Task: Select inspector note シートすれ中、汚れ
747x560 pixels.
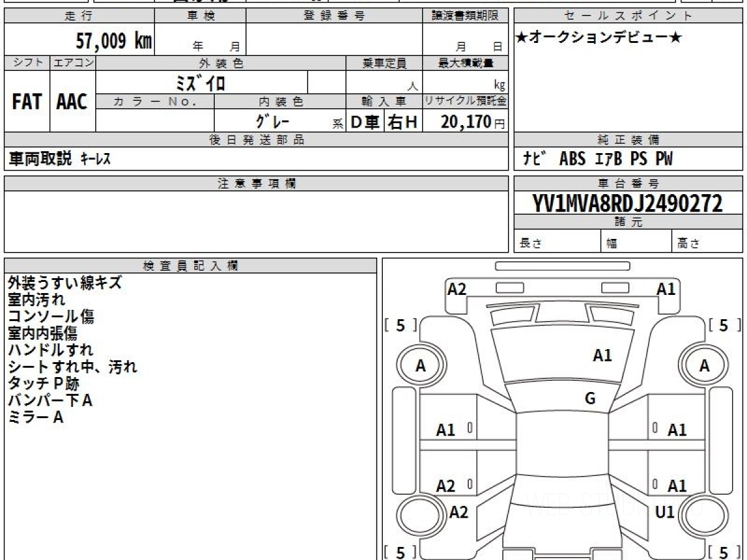Action: click(x=72, y=367)
